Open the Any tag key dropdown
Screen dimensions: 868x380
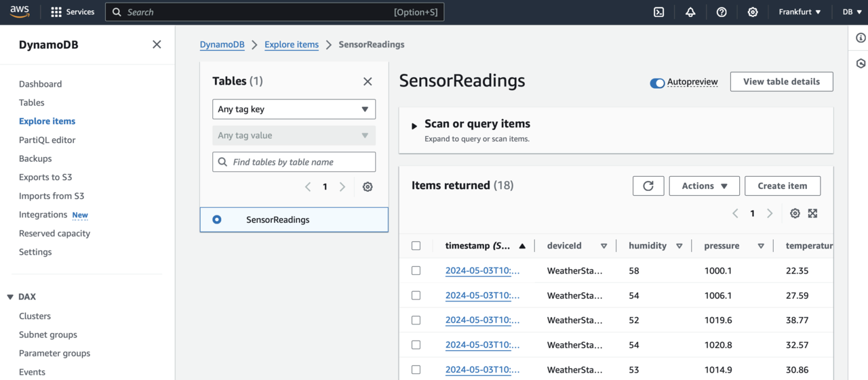(294, 109)
